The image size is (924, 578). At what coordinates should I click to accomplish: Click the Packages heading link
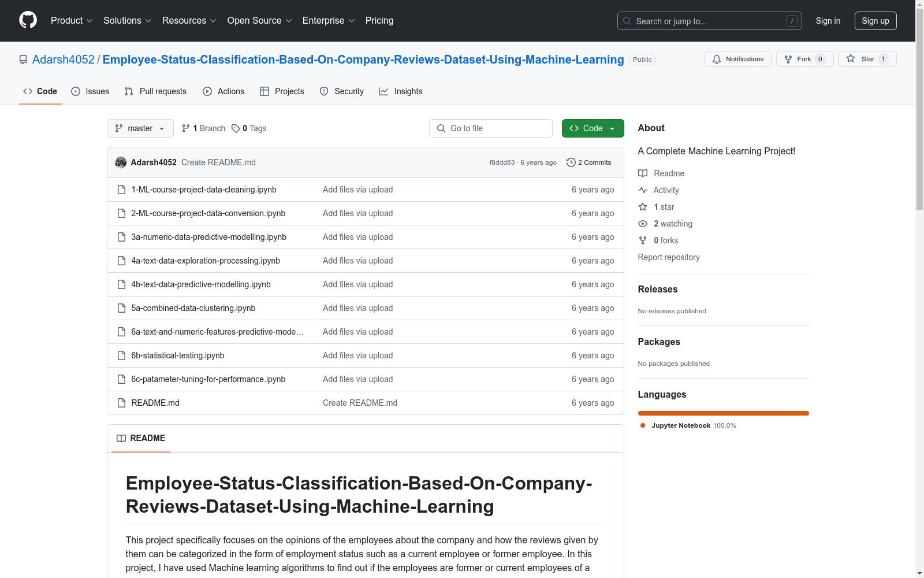tap(659, 342)
